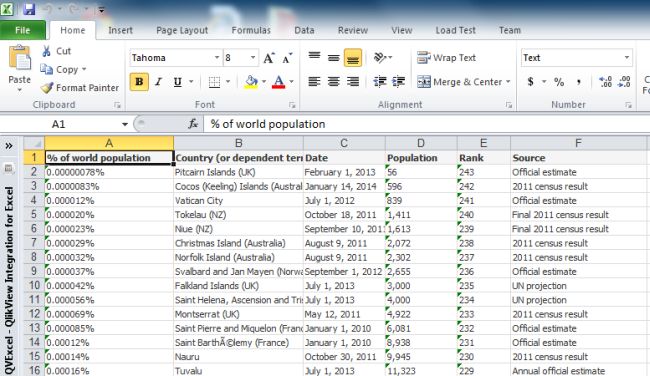The height and width of the screenshot is (376, 650).
Task: Open the File tab
Action: pyautogui.click(x=23, y=30)
